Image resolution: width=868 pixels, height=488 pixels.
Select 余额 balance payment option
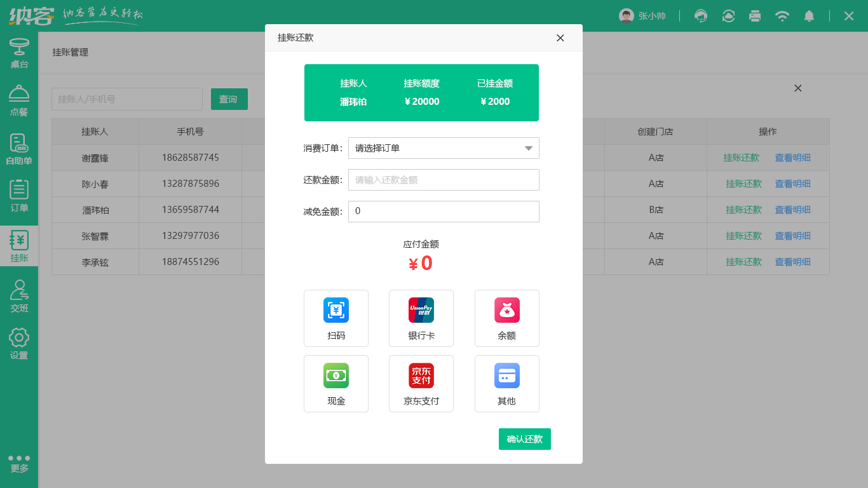pos(506,318)
